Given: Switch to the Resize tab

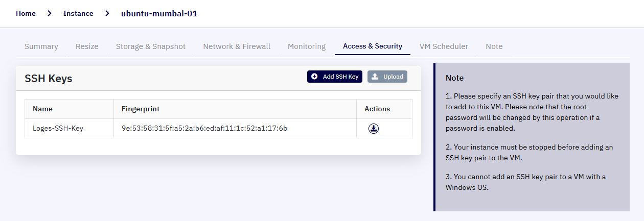Looking at the screenshot, I should tap(87, 46).
